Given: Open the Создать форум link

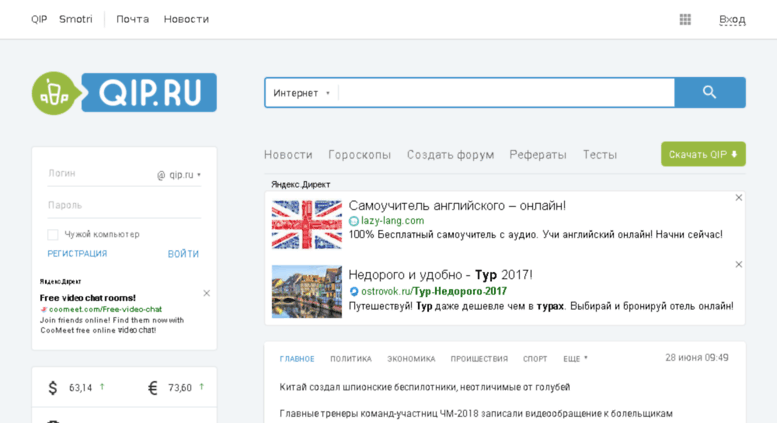Looking at the screenshot, I should click(x=450, y=155).
